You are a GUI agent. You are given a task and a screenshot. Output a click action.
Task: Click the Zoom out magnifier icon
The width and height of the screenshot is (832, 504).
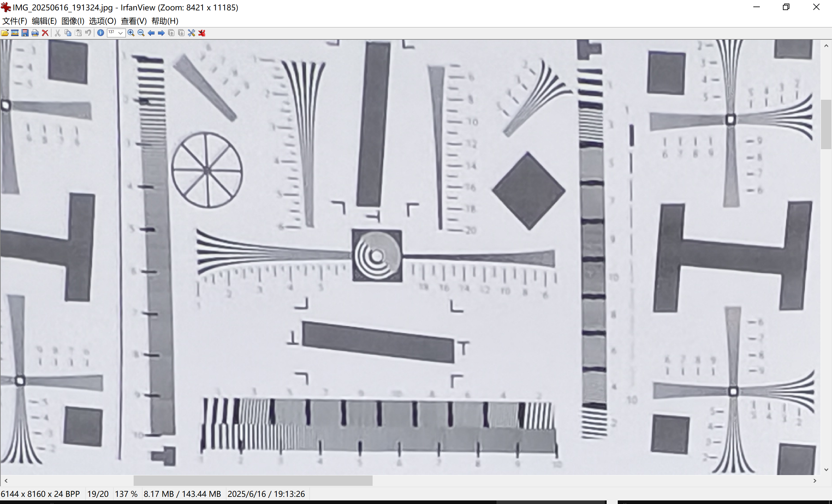click(141, 33)
